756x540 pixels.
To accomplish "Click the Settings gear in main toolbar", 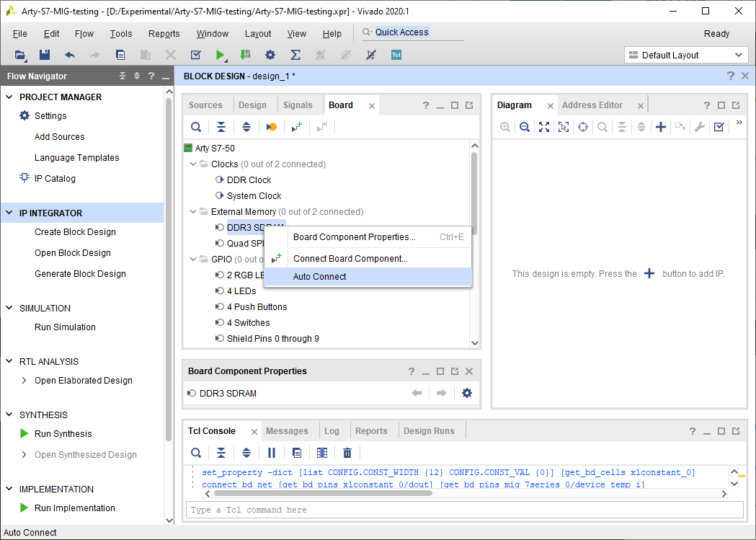I will click(270, 55).
